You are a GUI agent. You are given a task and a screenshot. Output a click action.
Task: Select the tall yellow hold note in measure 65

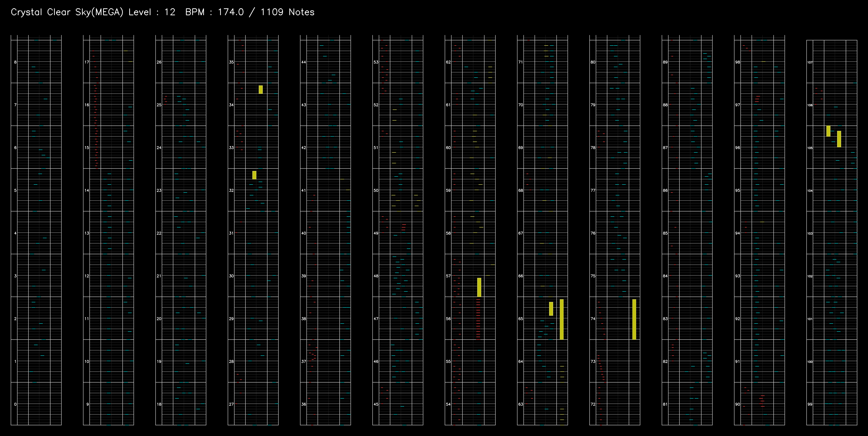pyautogui.click(x=562, y=319)
